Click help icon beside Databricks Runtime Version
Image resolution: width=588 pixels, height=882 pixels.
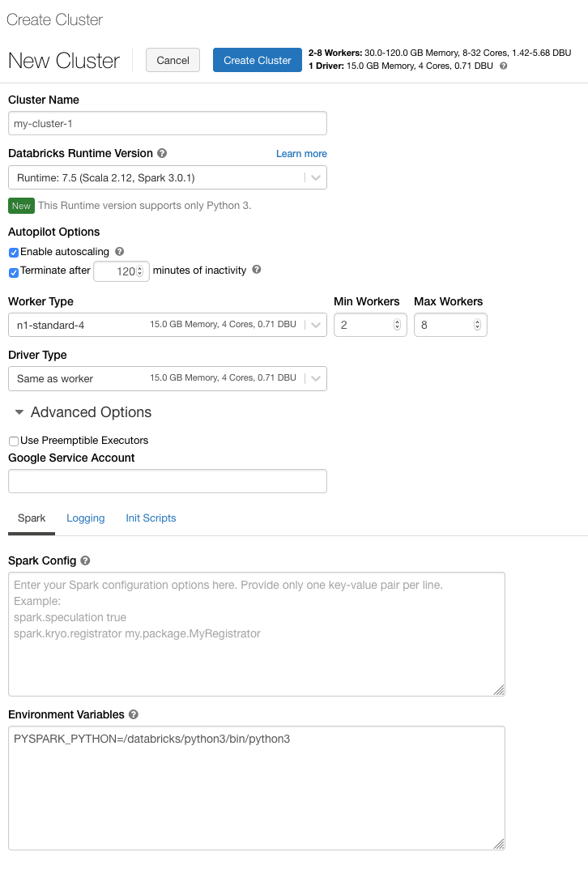click(162, 153)
